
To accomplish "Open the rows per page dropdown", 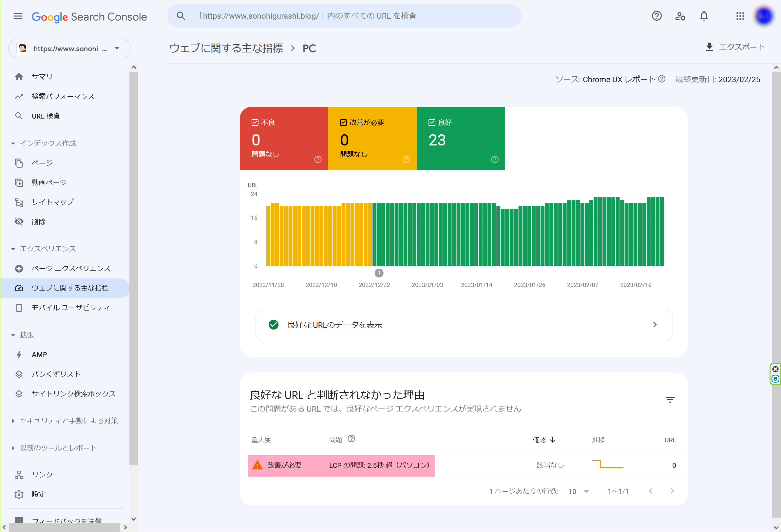I will tap(579, 491).
